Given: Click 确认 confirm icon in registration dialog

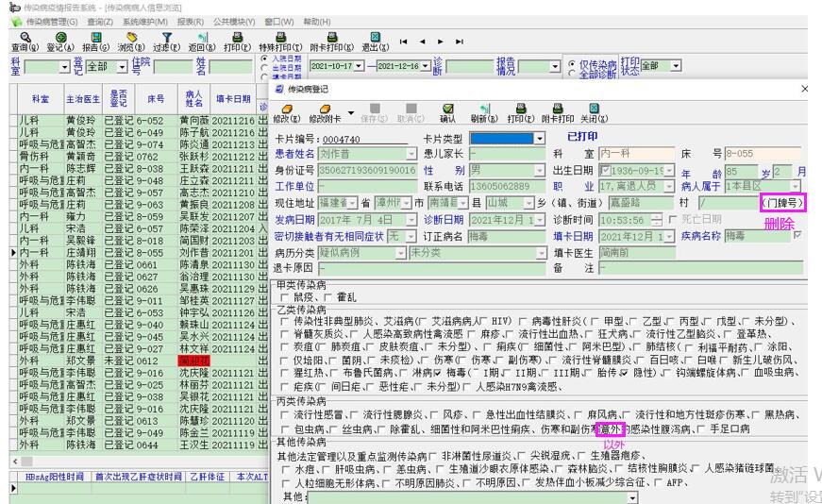Looking at the screenshot, I should point(447,109).
